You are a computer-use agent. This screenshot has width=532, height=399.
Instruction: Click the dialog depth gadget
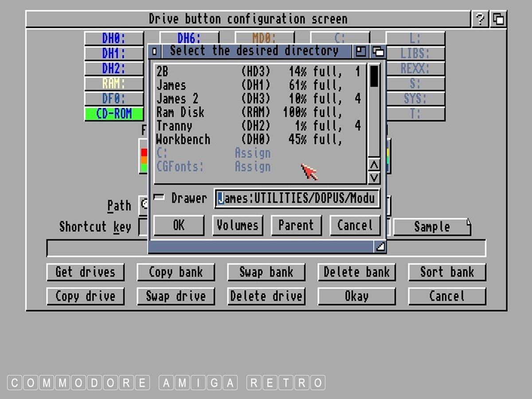click(378, 51)
